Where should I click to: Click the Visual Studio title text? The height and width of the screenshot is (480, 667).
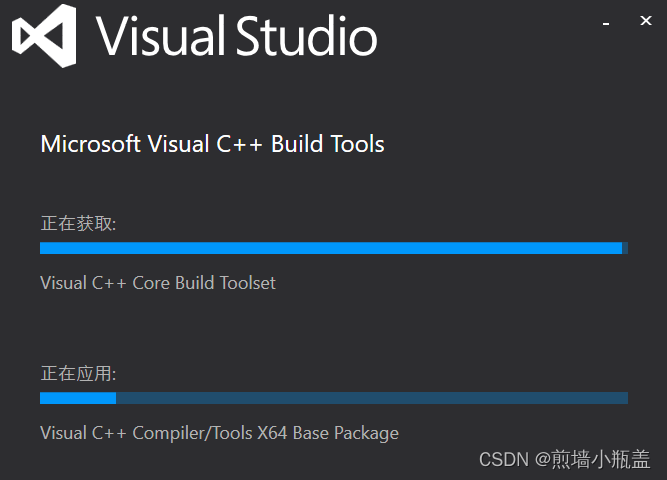(236, 36)
